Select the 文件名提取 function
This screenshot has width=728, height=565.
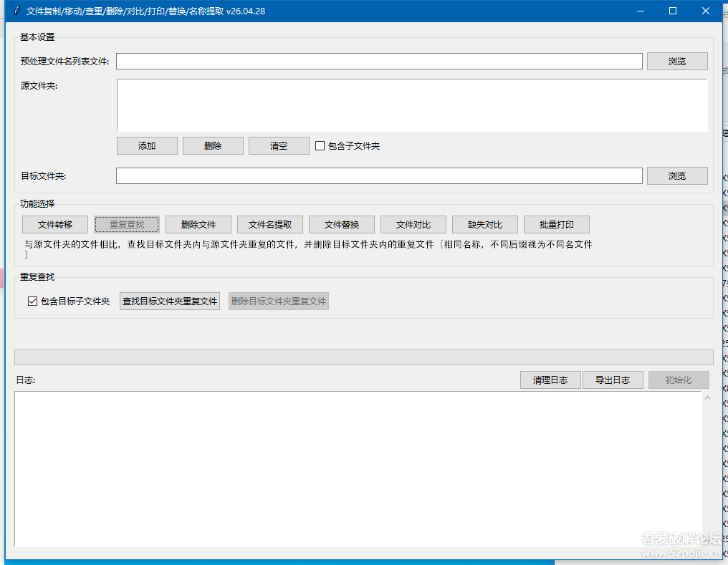point(269,225)
